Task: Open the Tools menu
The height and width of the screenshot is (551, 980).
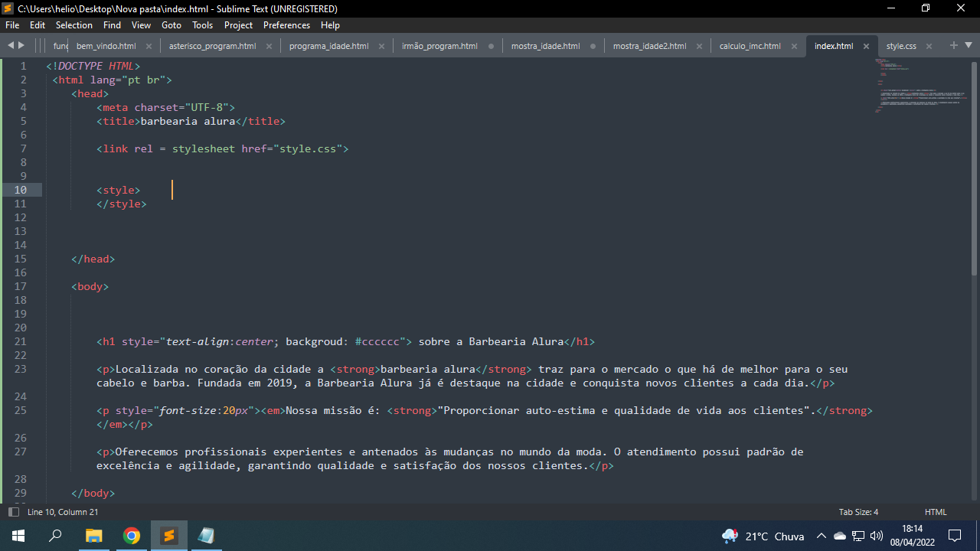Action: 203,24
